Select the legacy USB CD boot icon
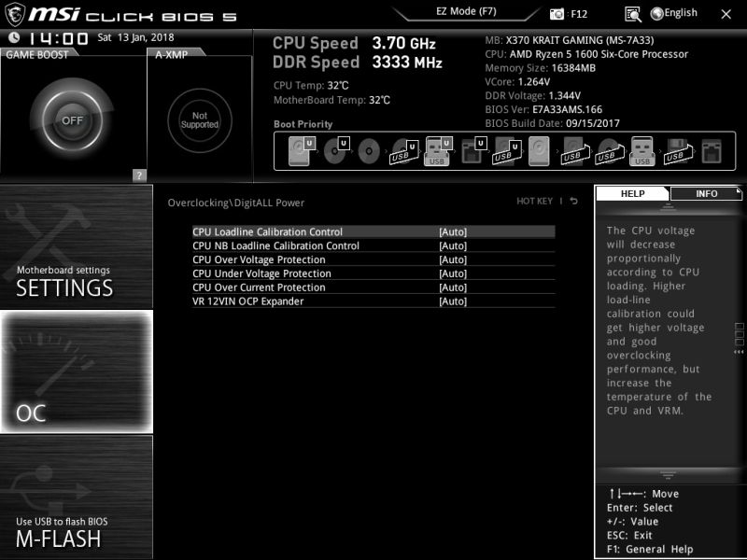Screen dimensions: 747x560 coord(610,151)
